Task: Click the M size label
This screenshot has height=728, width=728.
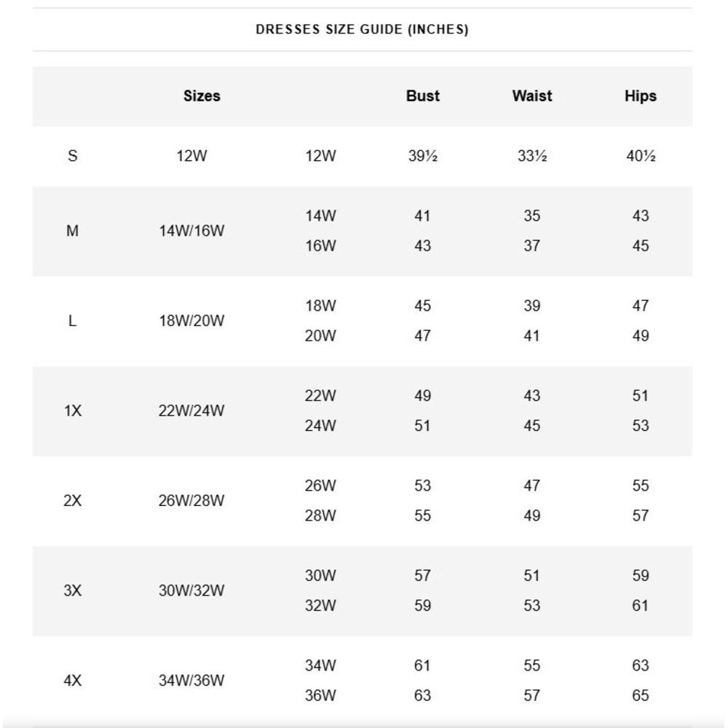Action: [72, 231]
